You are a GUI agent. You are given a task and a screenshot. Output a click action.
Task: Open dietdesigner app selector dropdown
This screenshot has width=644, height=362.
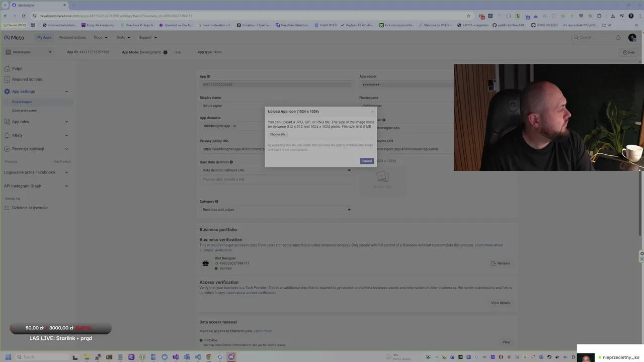click(29, 52)
